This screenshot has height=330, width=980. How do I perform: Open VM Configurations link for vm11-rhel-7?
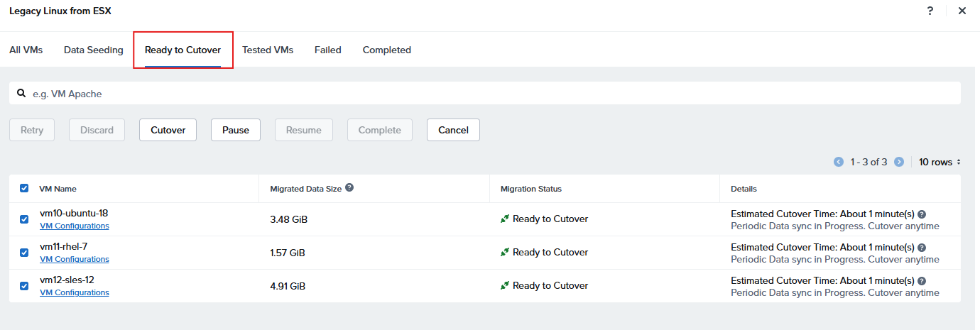pyautogui.click(x=75, y=259)
